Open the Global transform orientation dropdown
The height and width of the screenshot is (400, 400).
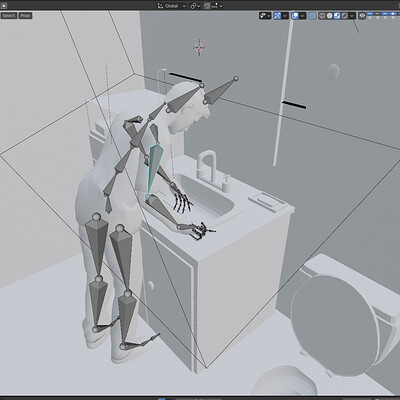pyautogui.click(x=171, y=6)
